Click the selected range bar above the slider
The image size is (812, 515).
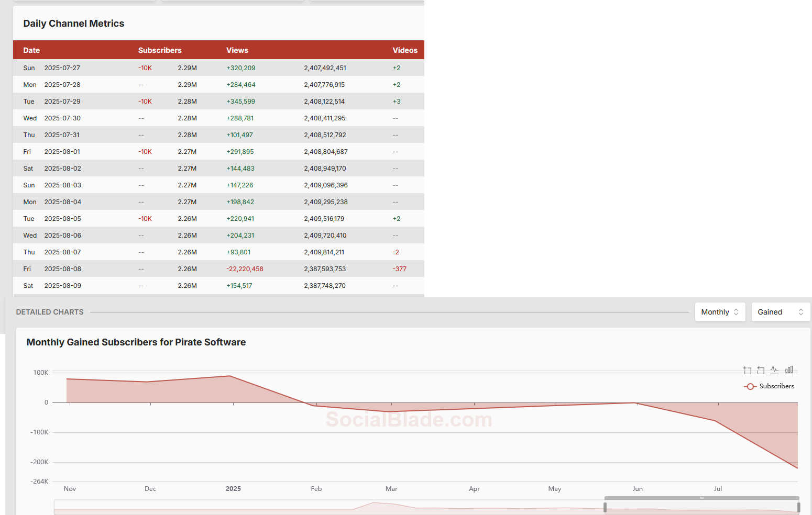[x=702, y=498]
